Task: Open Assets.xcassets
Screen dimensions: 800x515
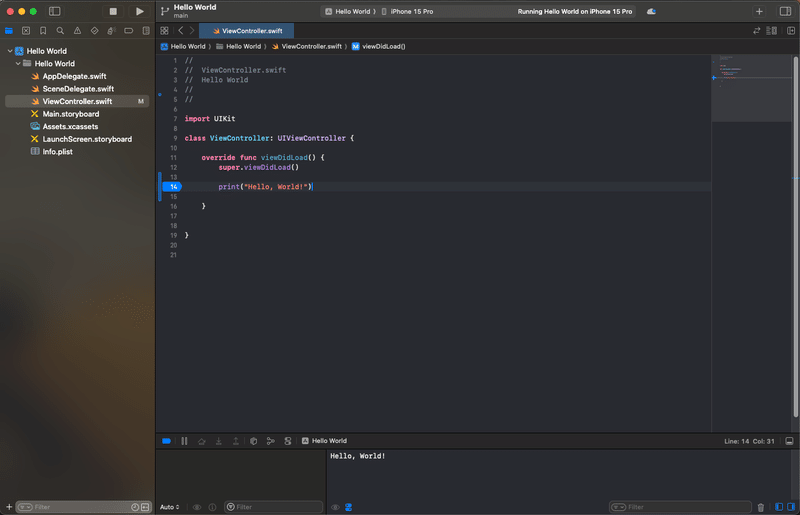Action: tap(70, 127)
